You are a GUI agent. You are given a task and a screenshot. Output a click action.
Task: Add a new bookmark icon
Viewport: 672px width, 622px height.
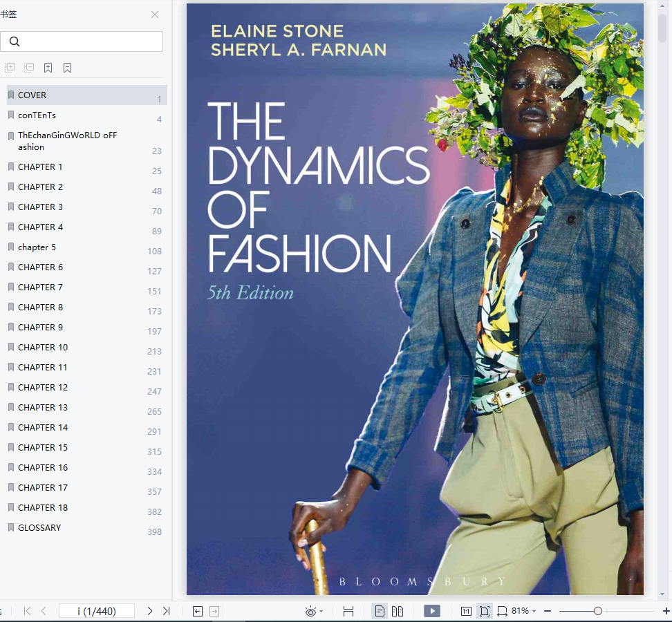point(48,68)
